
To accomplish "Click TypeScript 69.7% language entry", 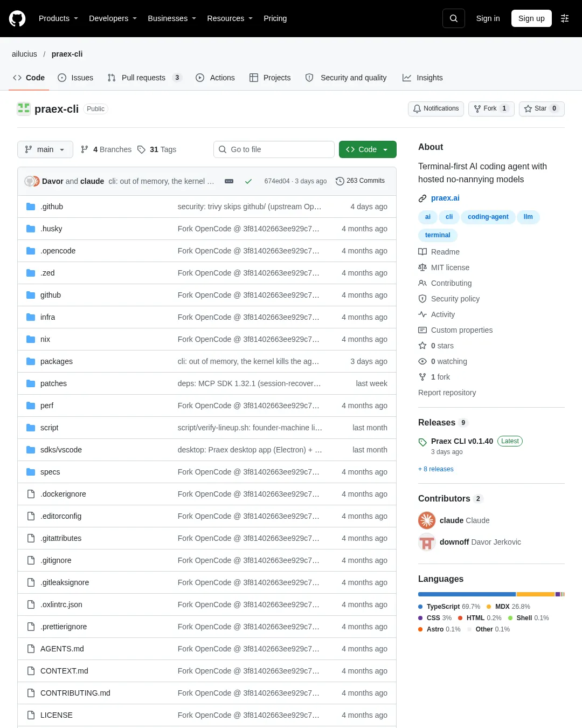I will (x=449, y=607).
